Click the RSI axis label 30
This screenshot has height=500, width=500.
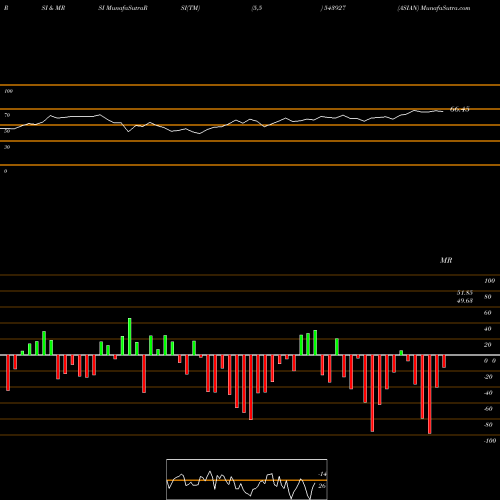(7, 147)
